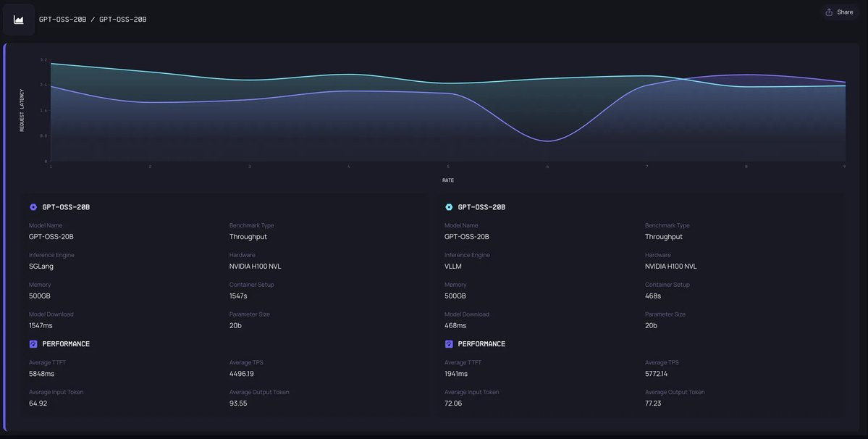Click the PERFORMANCE heading in the SGLang card
The image size is (868, 439).
tap(66, 344)
